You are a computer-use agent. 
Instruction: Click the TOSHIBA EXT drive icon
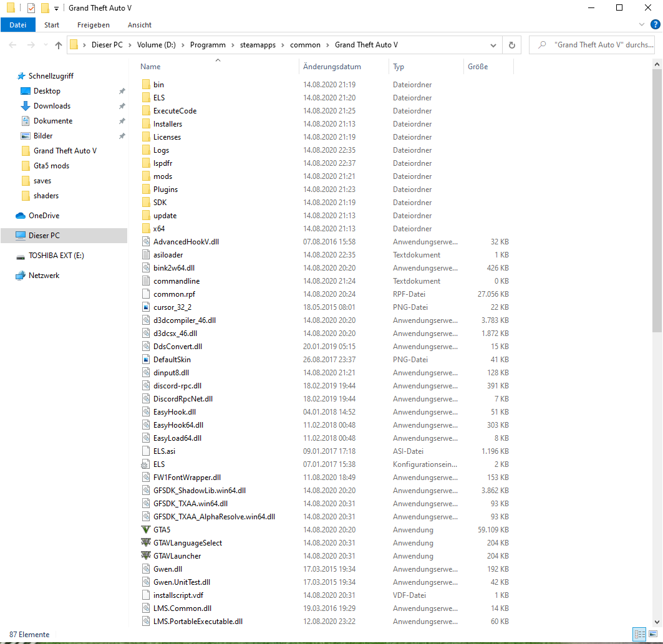click(x=21, y=256)
